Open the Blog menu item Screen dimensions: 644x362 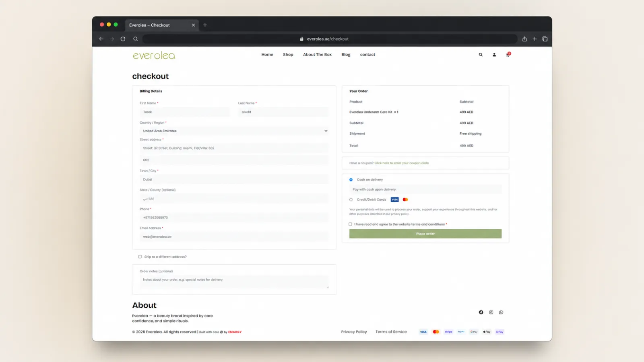tap(346, 55)
